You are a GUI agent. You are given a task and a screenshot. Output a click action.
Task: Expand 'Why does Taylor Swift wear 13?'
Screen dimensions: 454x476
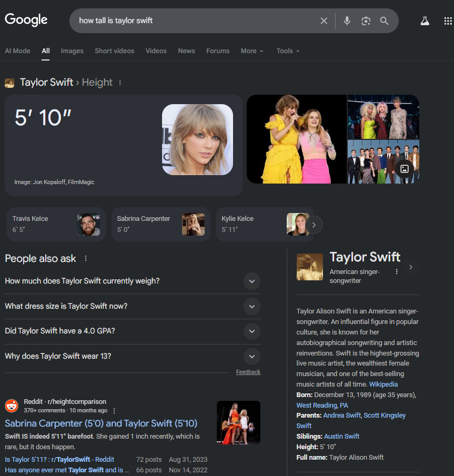[x=133, y=357]
